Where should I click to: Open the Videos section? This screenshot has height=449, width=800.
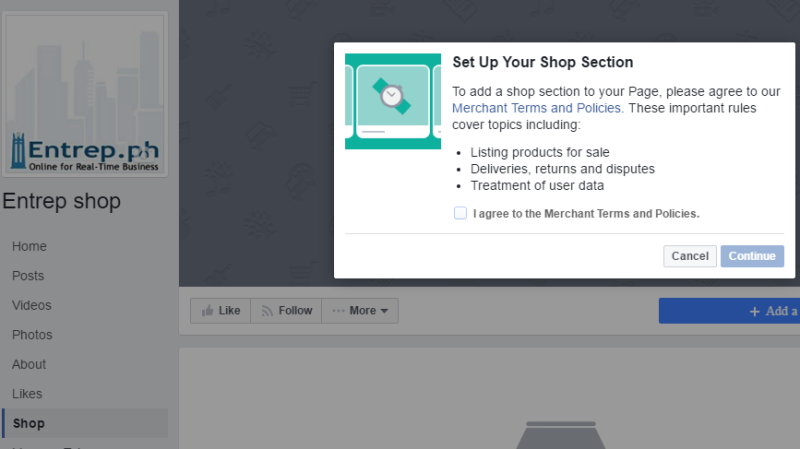(x=32, y=306)
